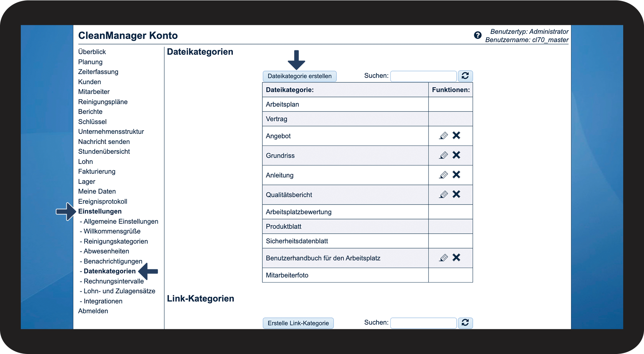The width and height of the screenshot is (644, 354).
Task: Open Zeiterfassung page
Action: point(98,72)
